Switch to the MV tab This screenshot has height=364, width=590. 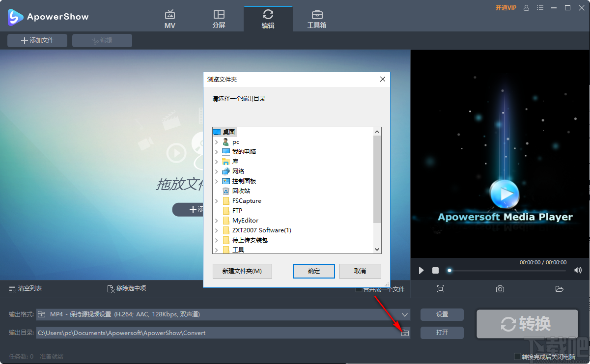(x=169, y=18)
